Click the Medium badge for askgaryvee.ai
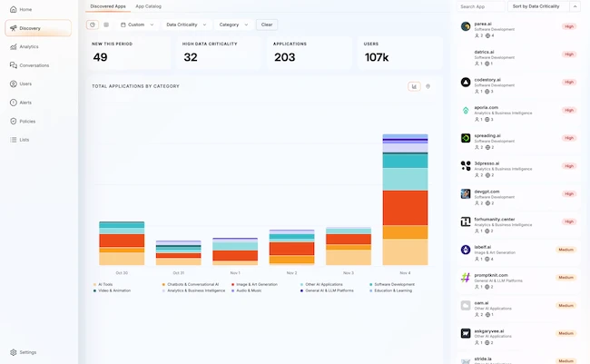 565,333
